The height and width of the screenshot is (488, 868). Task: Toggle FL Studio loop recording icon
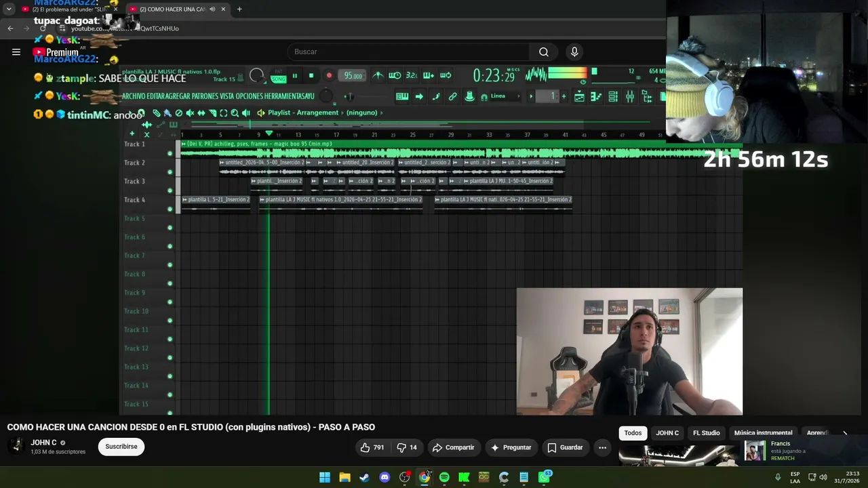point(446,75)
